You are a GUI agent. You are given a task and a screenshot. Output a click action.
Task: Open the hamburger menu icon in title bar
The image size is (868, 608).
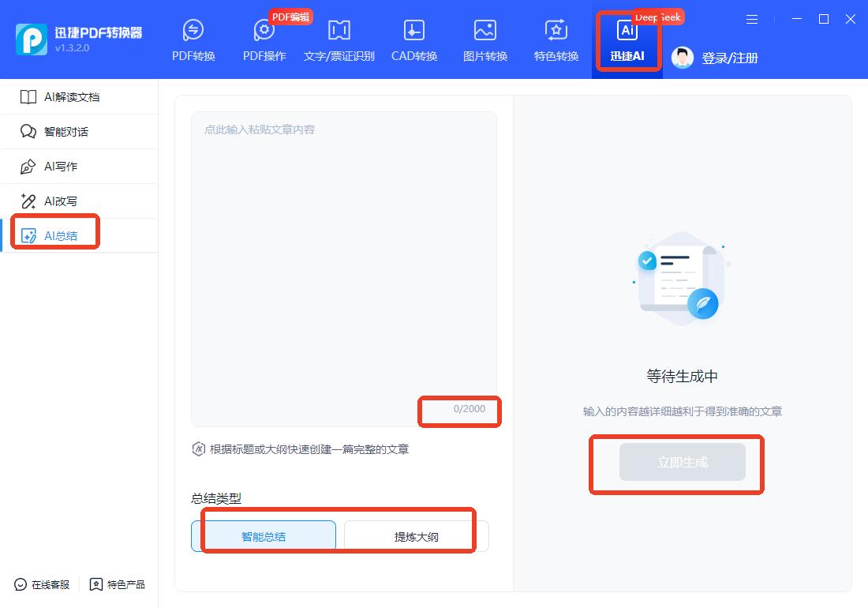[752, 20]
